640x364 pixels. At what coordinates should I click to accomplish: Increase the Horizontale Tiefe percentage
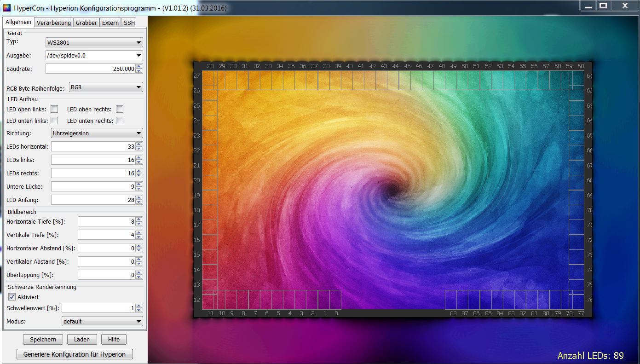point(139,220)
